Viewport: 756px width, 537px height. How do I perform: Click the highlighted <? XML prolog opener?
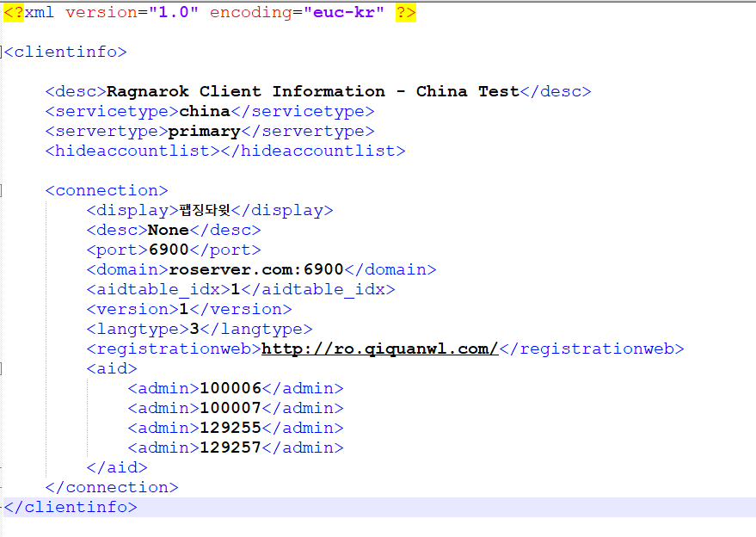point(15,12)
